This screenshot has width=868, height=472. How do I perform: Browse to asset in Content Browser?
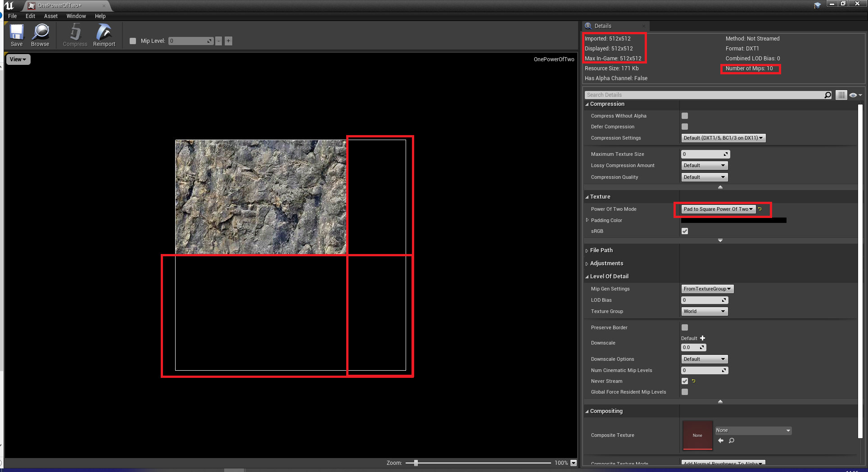(40, 35)
